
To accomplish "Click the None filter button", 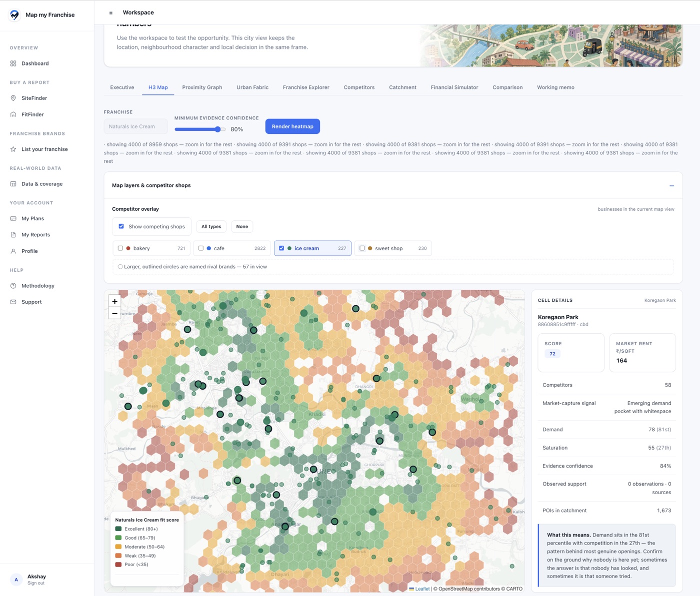I will (x=242, y=227).
